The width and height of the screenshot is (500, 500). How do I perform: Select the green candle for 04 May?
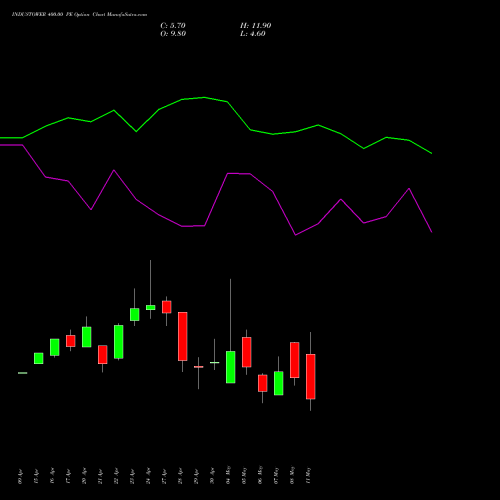(231, 367)
